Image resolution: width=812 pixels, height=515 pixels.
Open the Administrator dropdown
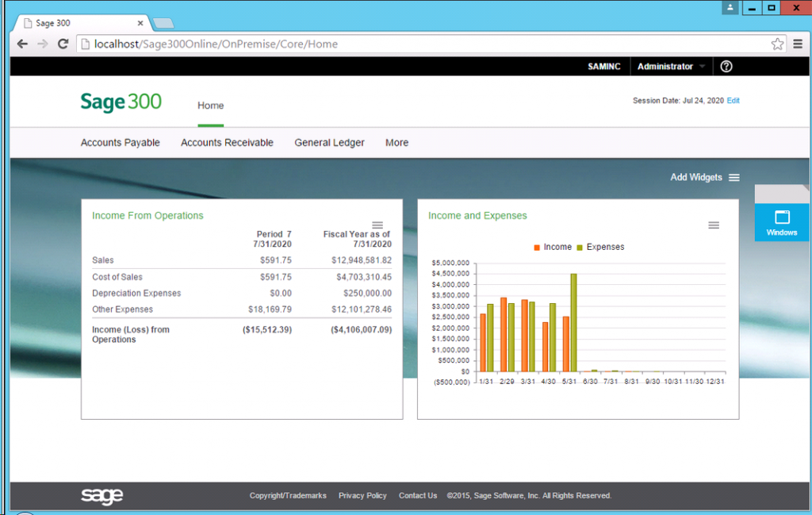[x=670, y=67]
